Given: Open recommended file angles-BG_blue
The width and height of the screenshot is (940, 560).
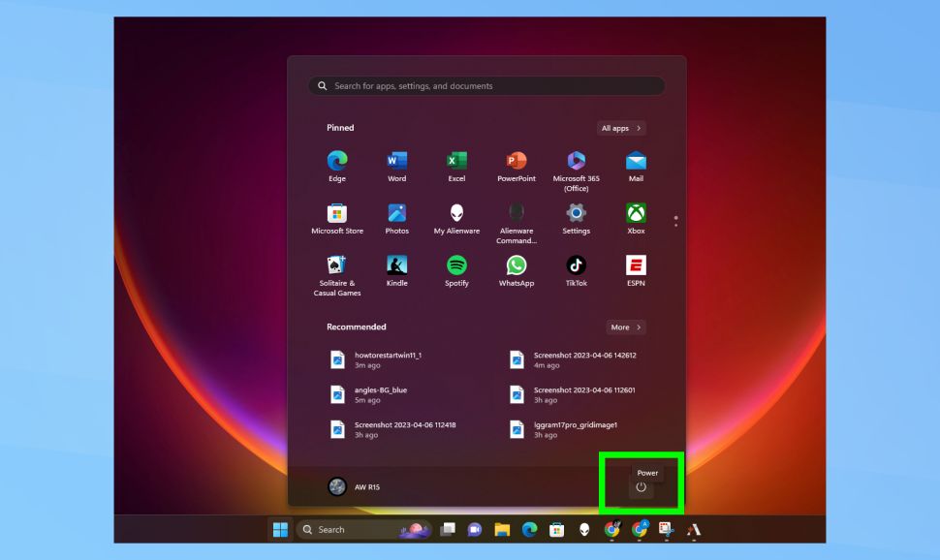Looking at the screenshot, I should coord(368,394).
